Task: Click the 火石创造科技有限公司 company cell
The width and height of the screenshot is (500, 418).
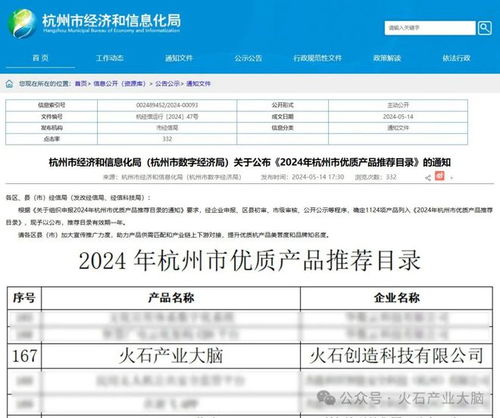Action: pos(397,356)
